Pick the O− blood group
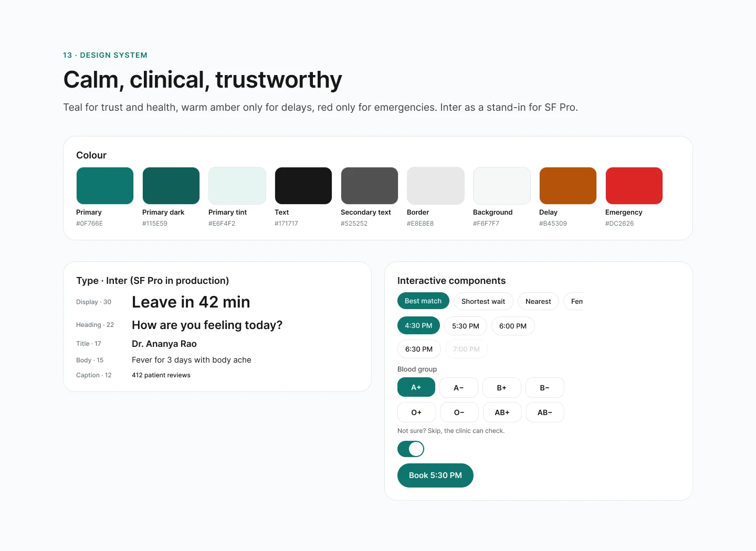Screen dimensions: 756x551 [x=459, y=412]
